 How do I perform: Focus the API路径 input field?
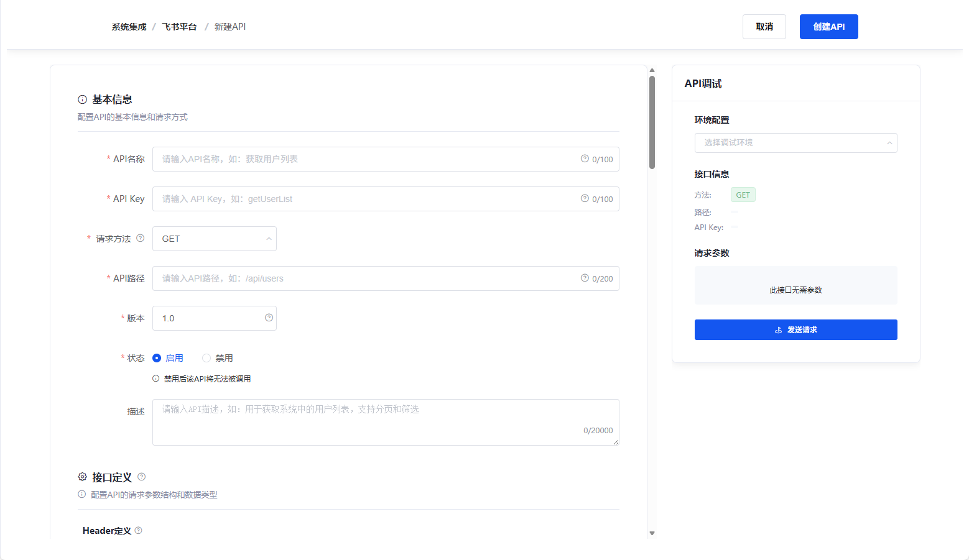tap(386, 278)
